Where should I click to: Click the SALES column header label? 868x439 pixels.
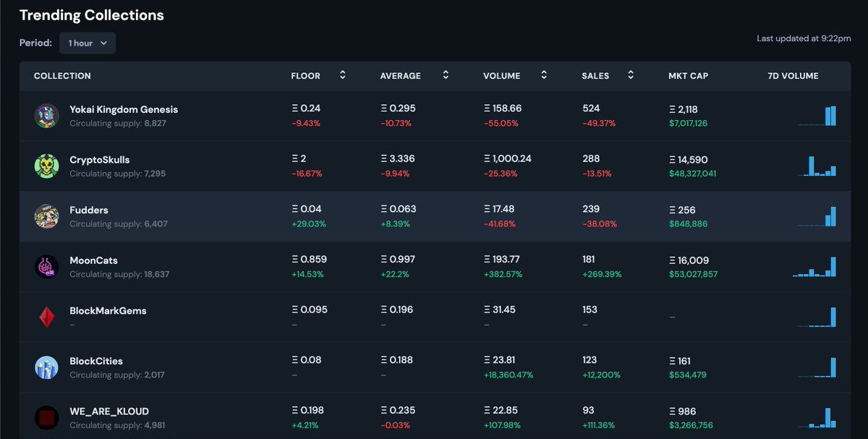pyautogui.click(x=595, y=76)
